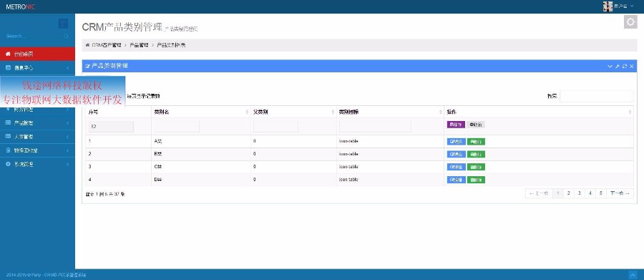Click the home icon in sidebar
The height and width of the screenshot is (280, 644).
(x=8, y=54)
